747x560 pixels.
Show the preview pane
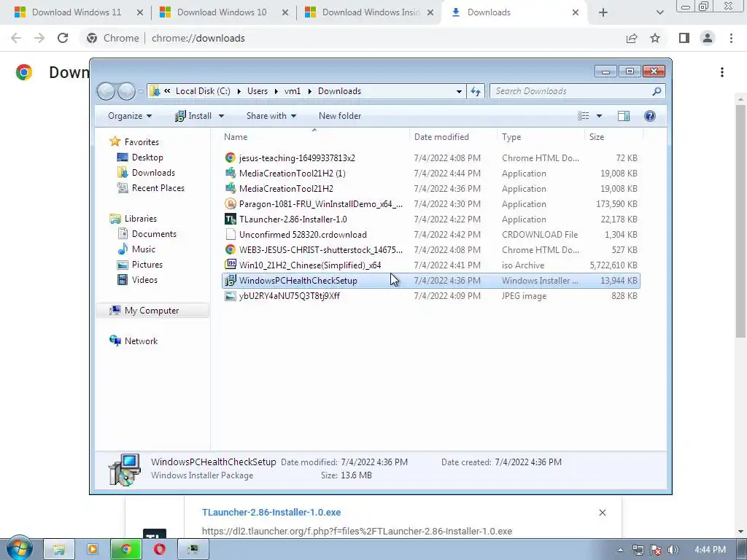[624, 116]
